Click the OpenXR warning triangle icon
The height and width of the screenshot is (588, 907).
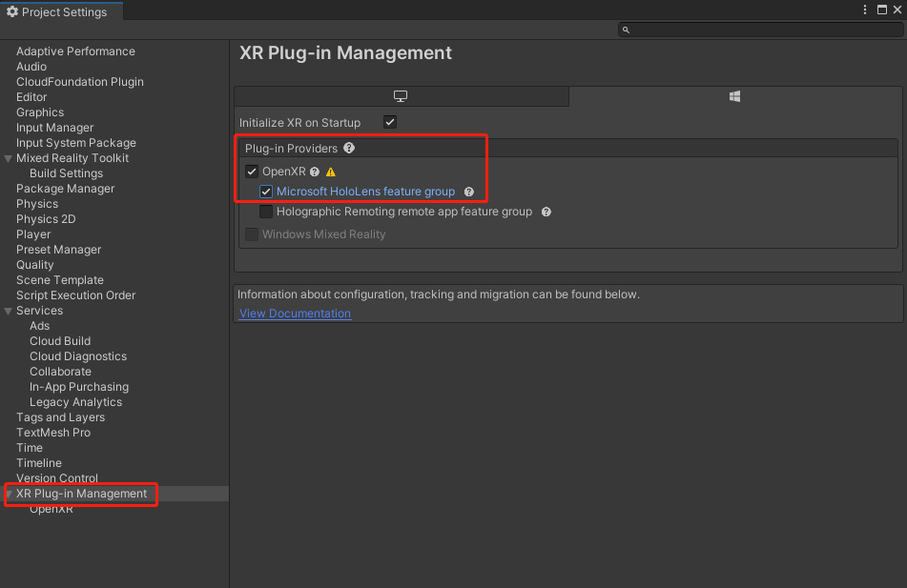point(331,172)
